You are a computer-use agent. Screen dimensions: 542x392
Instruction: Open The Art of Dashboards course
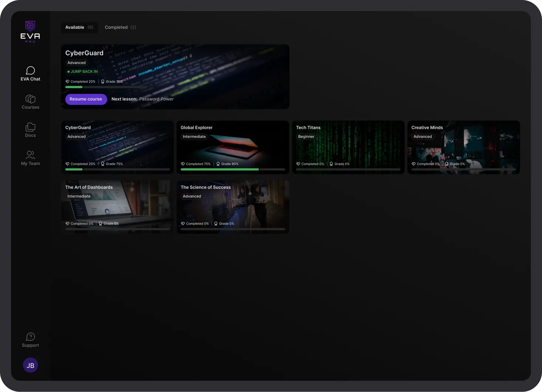tap(117, 206)
